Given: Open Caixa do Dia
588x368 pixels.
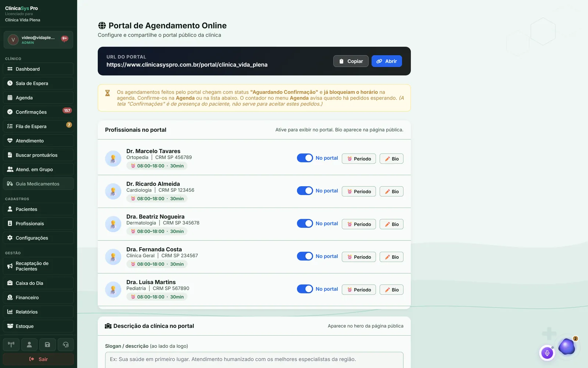Looking at the screenshot, I should coord(38,283).
